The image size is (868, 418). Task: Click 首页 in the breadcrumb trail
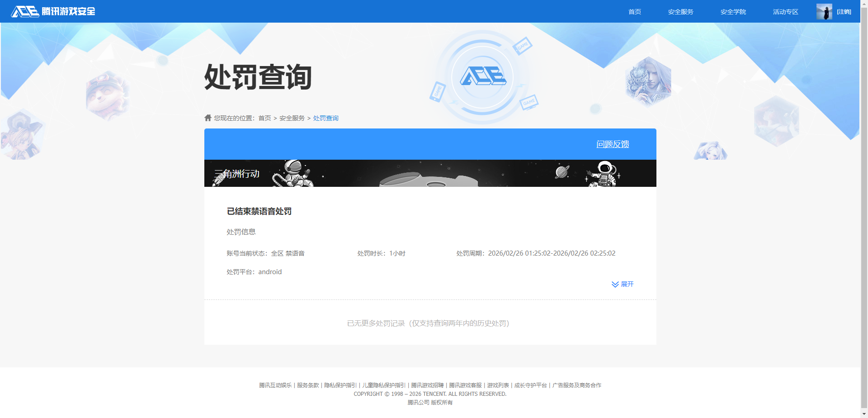pos(264,118)
